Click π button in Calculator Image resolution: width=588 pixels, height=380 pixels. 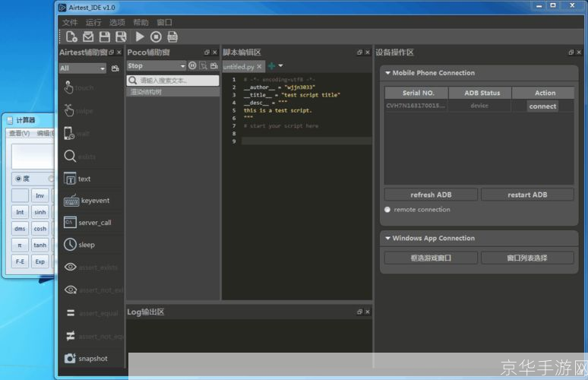20,245
